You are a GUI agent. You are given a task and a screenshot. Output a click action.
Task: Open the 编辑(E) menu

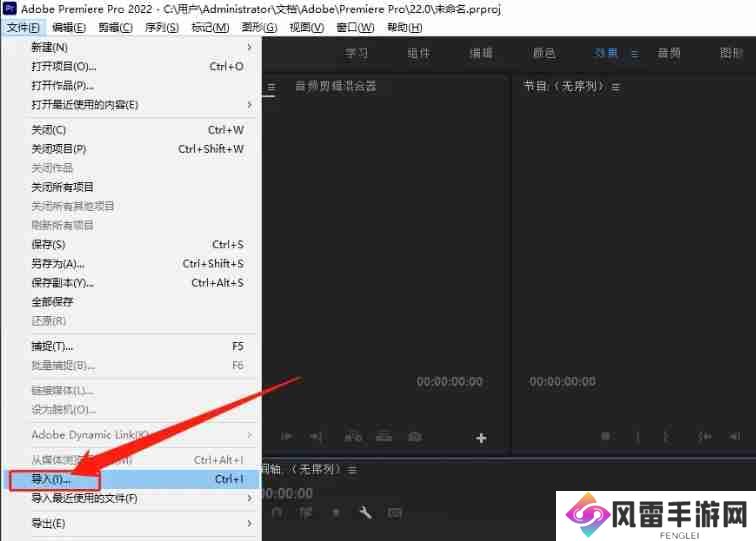pos(69,27)
